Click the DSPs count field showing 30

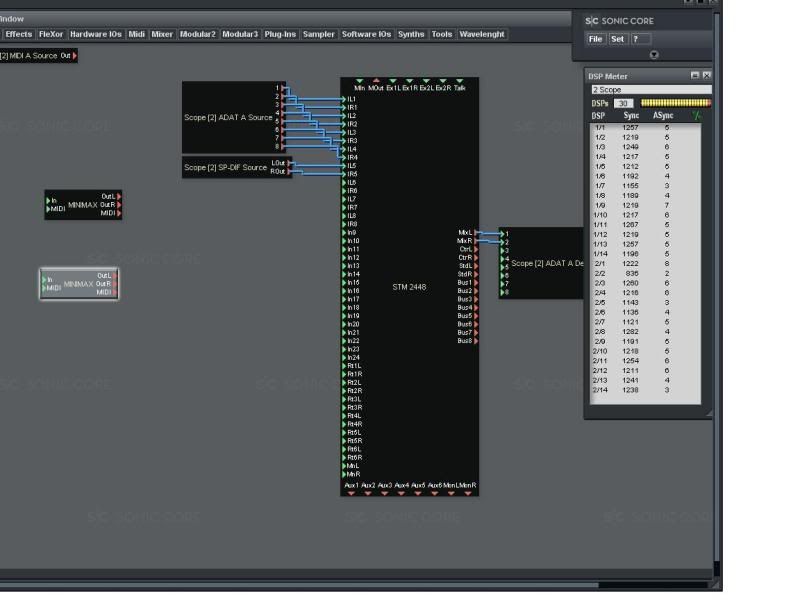623,103
